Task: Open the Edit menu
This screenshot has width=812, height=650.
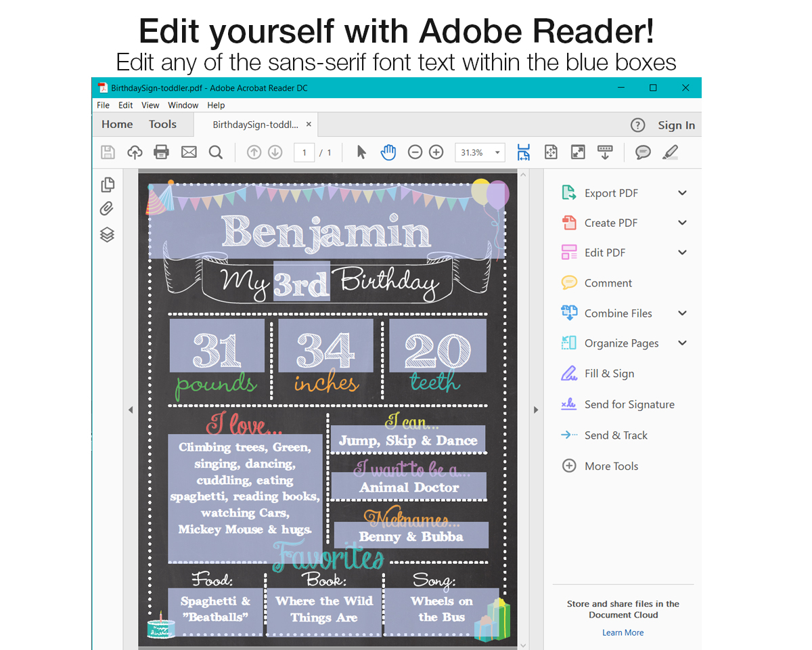Action: point(125,105)
